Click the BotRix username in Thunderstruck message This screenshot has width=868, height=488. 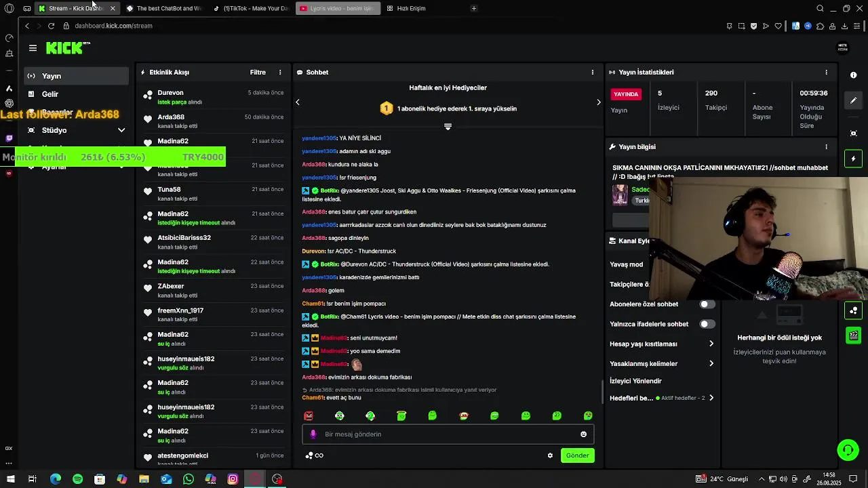330,264
